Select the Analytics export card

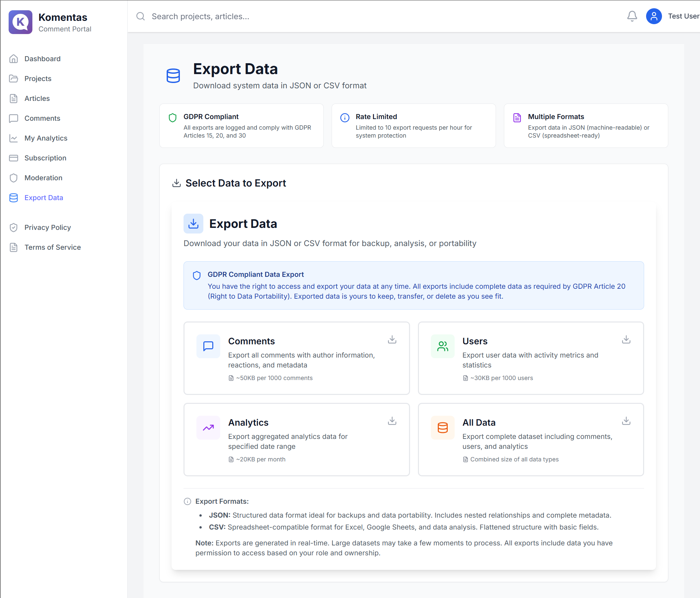pos(296,439)
